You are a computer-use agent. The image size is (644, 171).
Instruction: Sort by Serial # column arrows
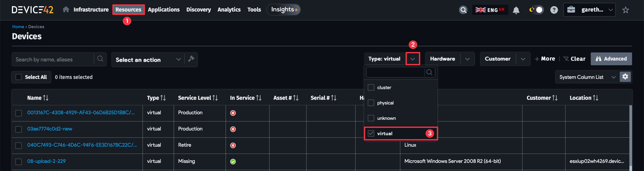(x=333, y=98)
